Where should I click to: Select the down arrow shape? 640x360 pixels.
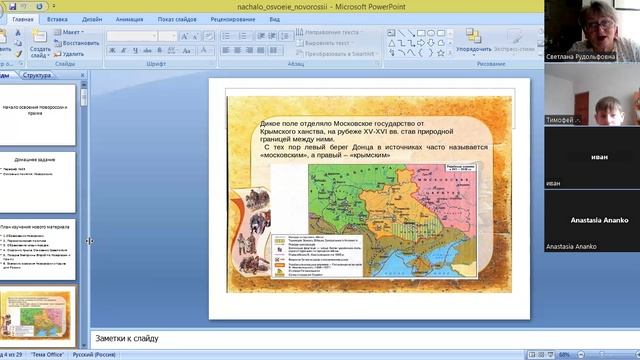point(431,43)
